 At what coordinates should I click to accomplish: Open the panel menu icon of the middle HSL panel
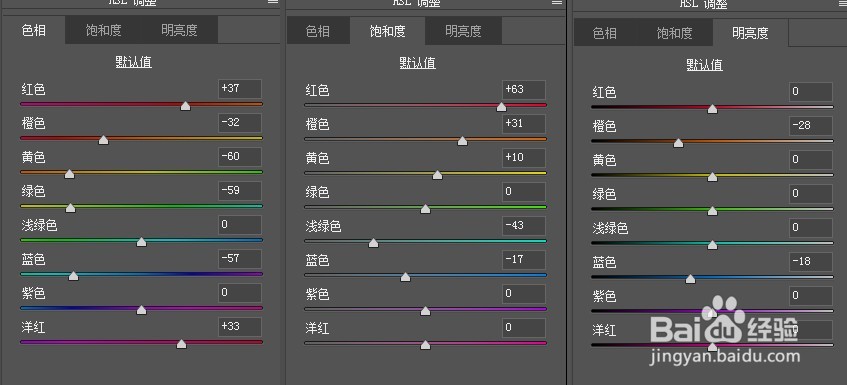click(557, 2)
